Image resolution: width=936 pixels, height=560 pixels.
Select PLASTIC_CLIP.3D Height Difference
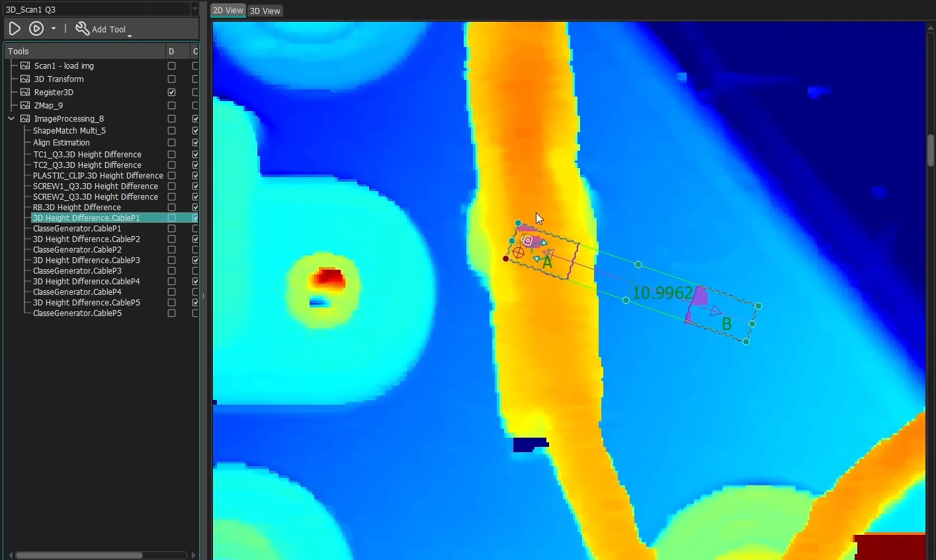(x=98, y=176)
